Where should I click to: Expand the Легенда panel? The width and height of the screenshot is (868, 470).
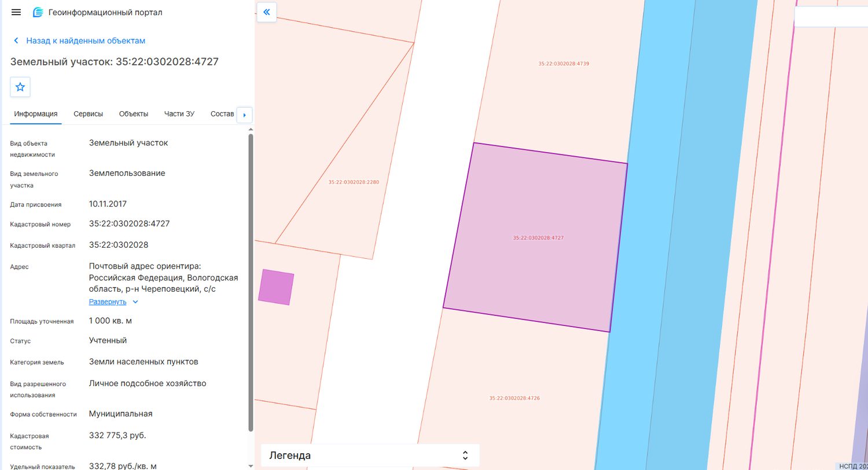pyautogui.click(x=370, y=455)
